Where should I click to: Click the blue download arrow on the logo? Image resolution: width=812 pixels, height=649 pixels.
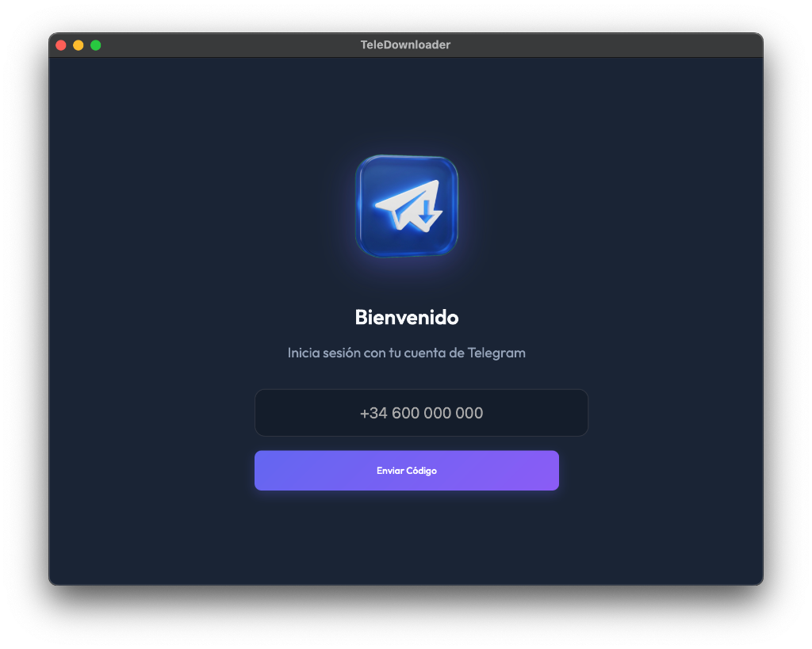429,212
